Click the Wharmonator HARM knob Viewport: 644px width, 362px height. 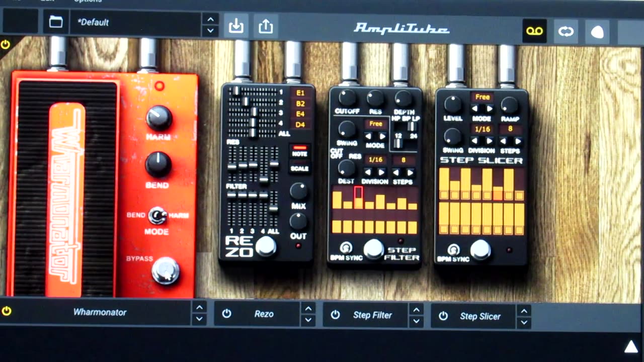click(x=159, y=118)
